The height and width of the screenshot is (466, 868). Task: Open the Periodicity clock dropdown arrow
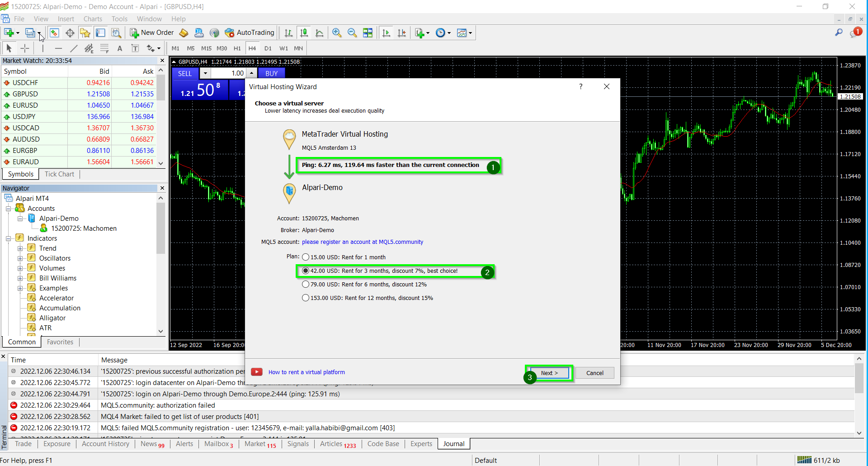449,33
